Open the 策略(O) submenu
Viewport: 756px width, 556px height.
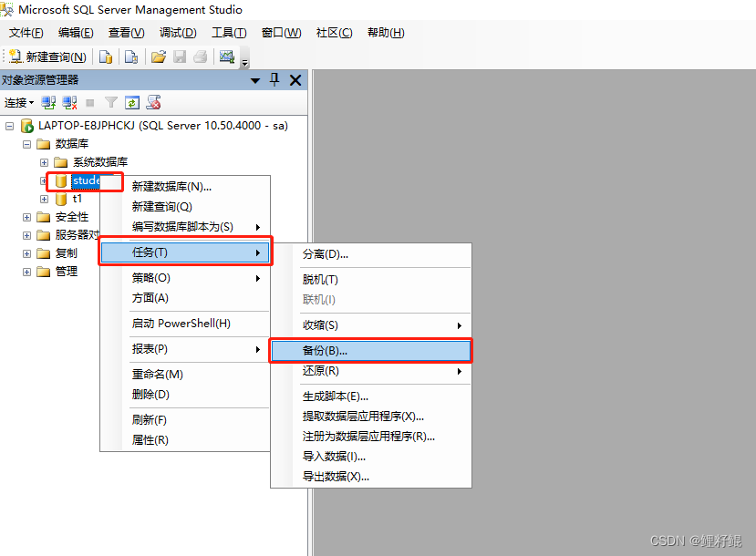coord(185,278)
